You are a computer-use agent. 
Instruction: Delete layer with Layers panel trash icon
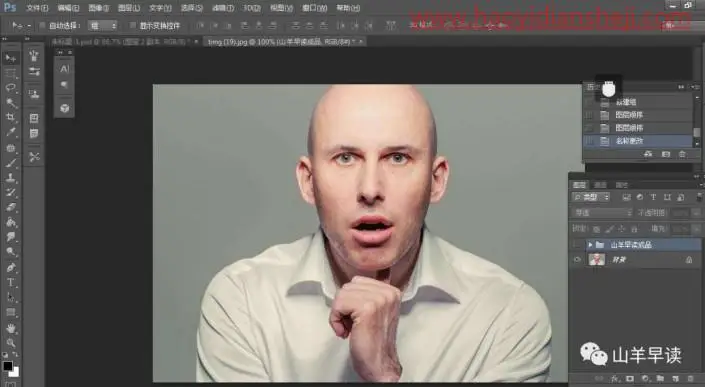[x=691, y=378]
